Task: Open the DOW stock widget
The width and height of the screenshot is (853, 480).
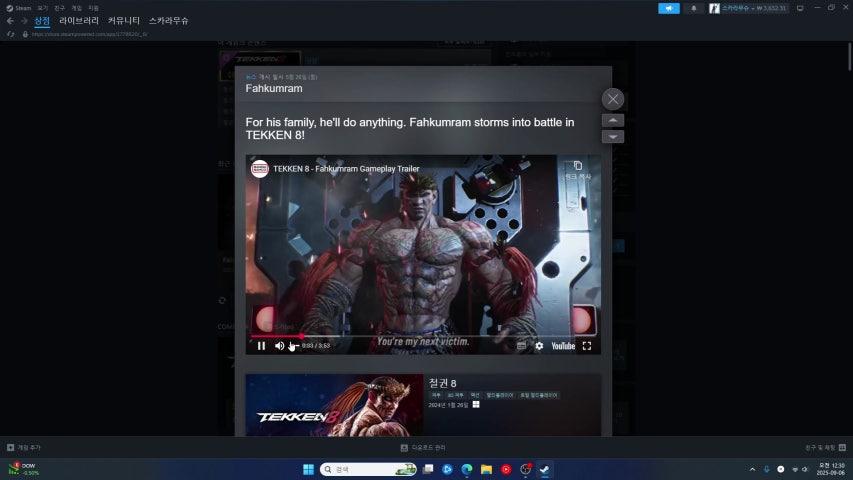Action: 23,469
